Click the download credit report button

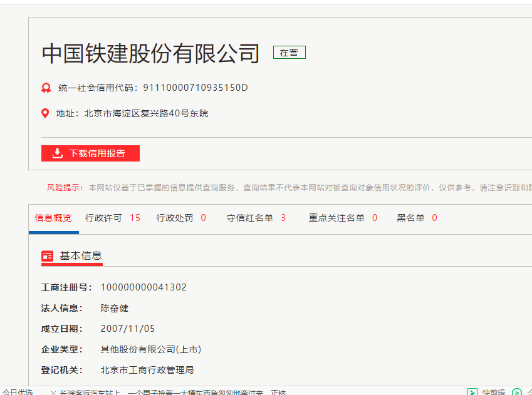(x=90, y=153)
